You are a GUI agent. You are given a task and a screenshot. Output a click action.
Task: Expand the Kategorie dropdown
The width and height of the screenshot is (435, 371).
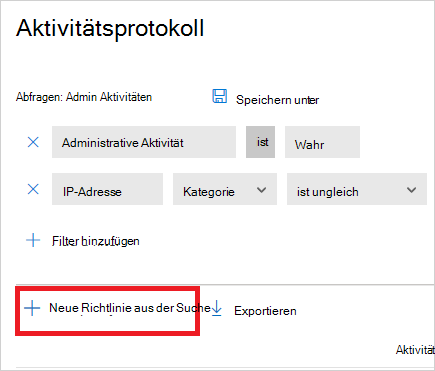225,189
